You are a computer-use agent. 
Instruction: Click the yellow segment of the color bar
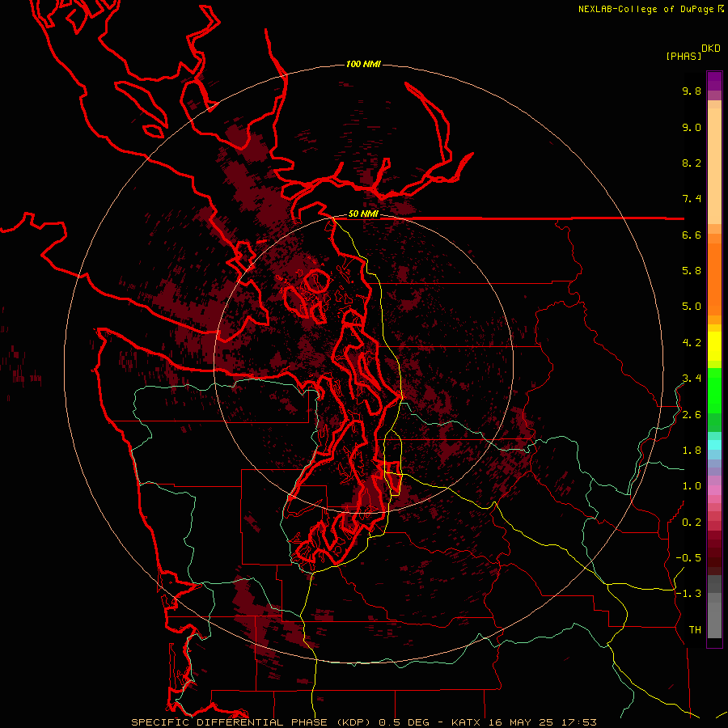pos(714,346)
